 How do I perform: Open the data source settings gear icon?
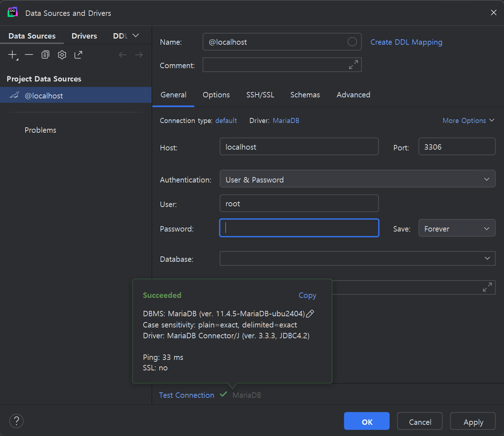click(62, 55)
